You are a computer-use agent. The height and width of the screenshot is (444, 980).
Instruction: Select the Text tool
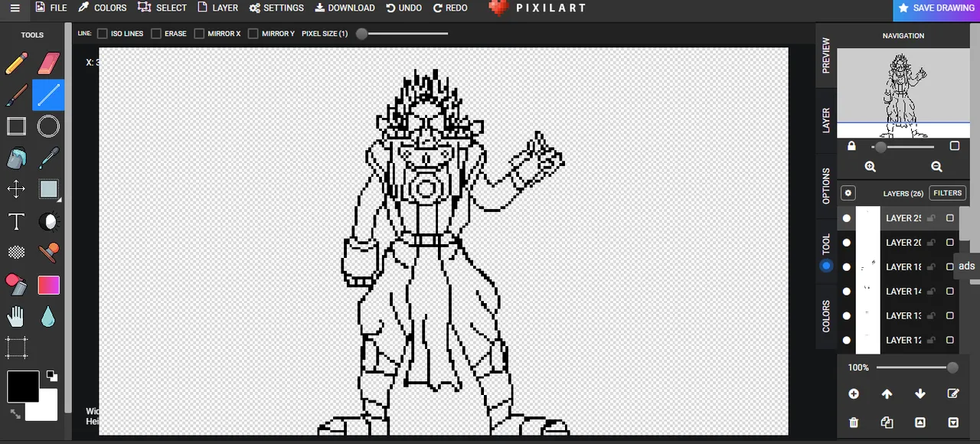click(16, 222)
